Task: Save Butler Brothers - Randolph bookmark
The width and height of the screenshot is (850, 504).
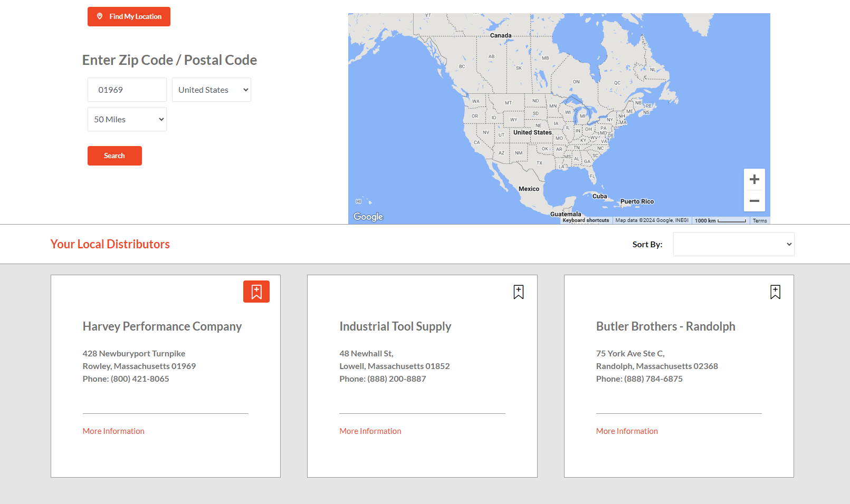Action: [x=775, y=292]
